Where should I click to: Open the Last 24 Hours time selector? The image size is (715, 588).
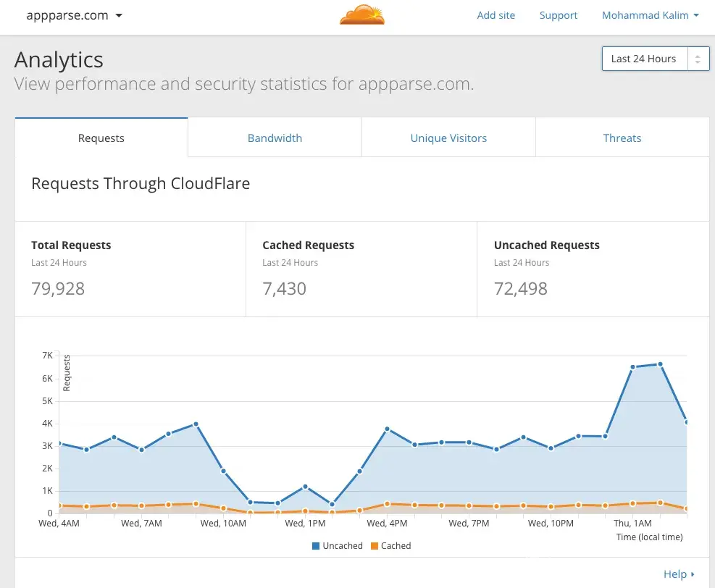(655, 59)
